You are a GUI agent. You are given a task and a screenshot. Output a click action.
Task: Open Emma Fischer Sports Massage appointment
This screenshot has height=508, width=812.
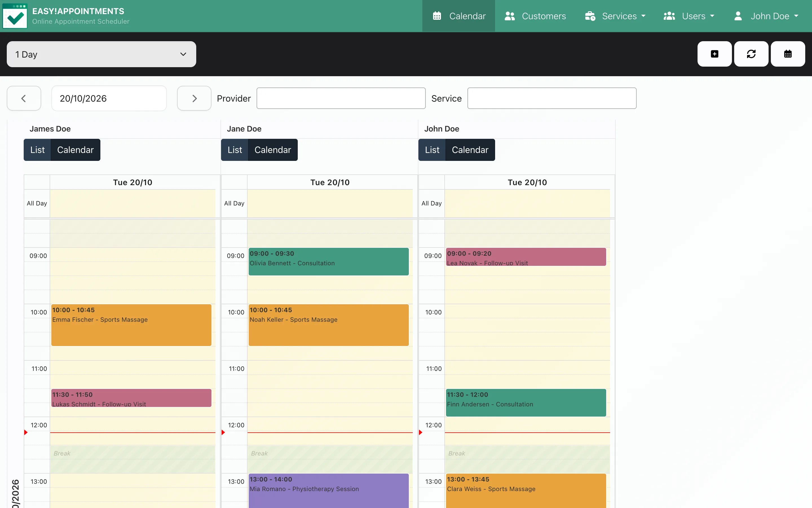coord(131,325)
